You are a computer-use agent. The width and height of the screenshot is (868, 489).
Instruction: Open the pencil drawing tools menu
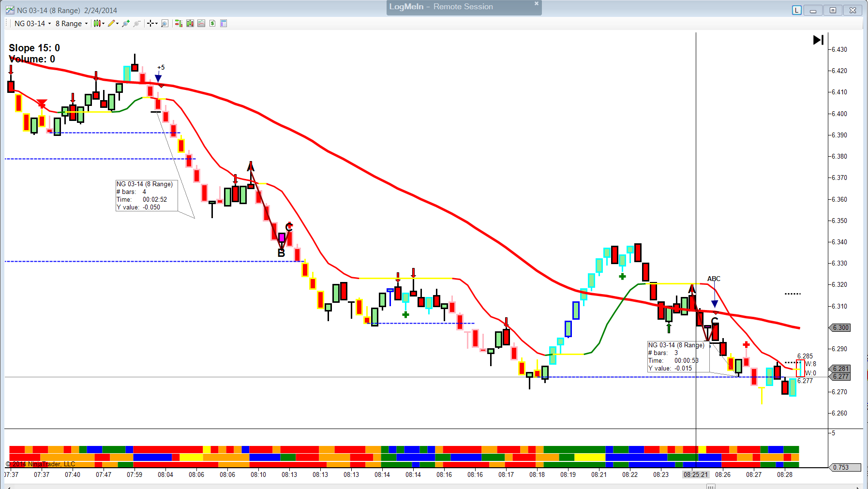click(113, 23)
